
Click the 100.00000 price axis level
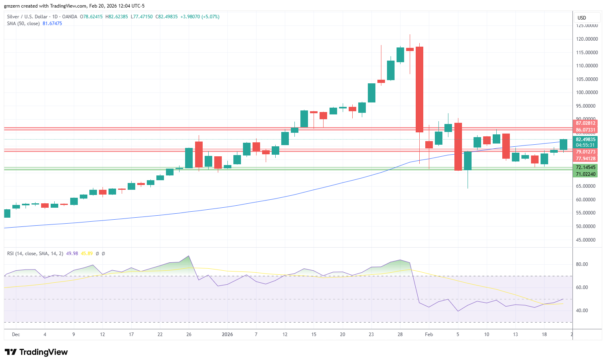coord(587,92)
